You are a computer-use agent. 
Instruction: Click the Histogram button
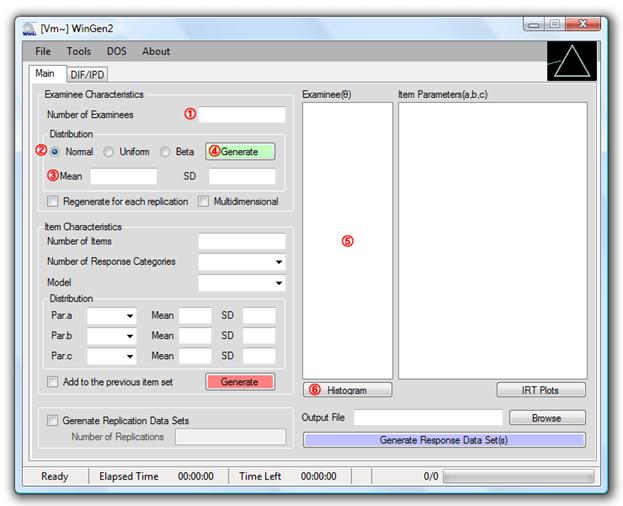[347, 390]
